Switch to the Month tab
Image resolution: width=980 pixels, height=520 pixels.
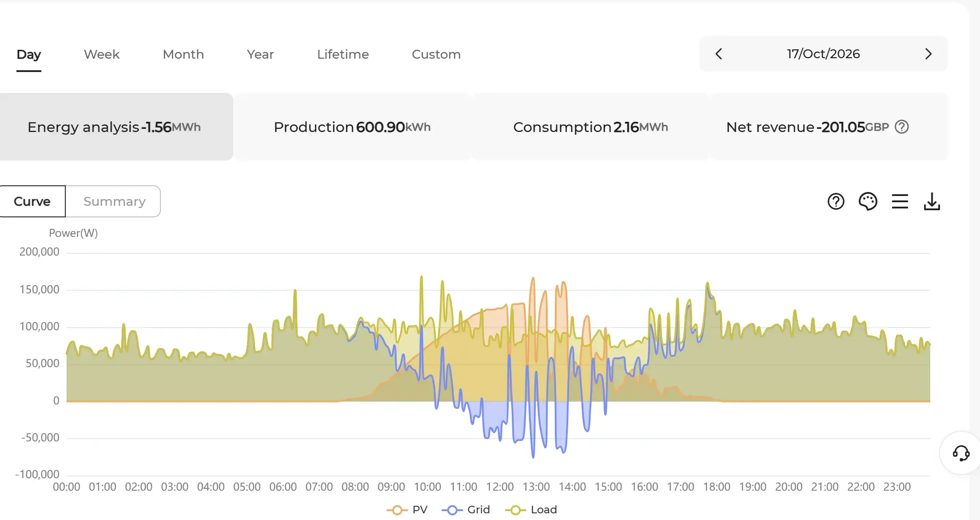tap(183, 55)
